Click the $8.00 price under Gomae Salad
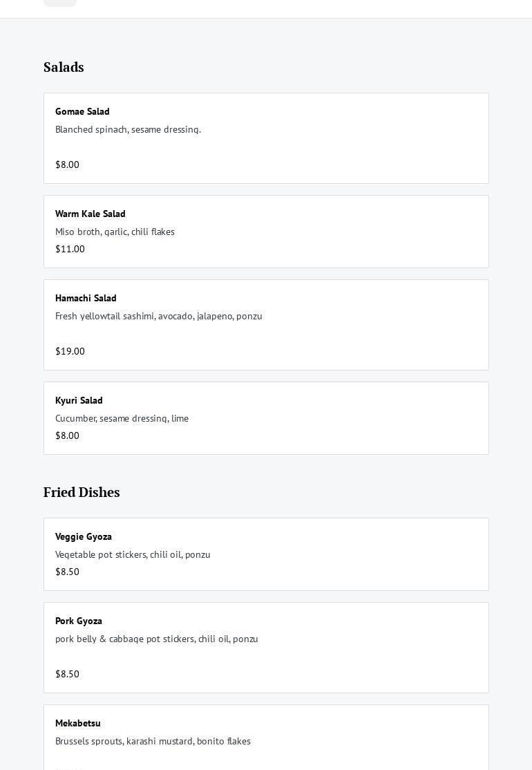532x770 pixels. pos(67,165)
